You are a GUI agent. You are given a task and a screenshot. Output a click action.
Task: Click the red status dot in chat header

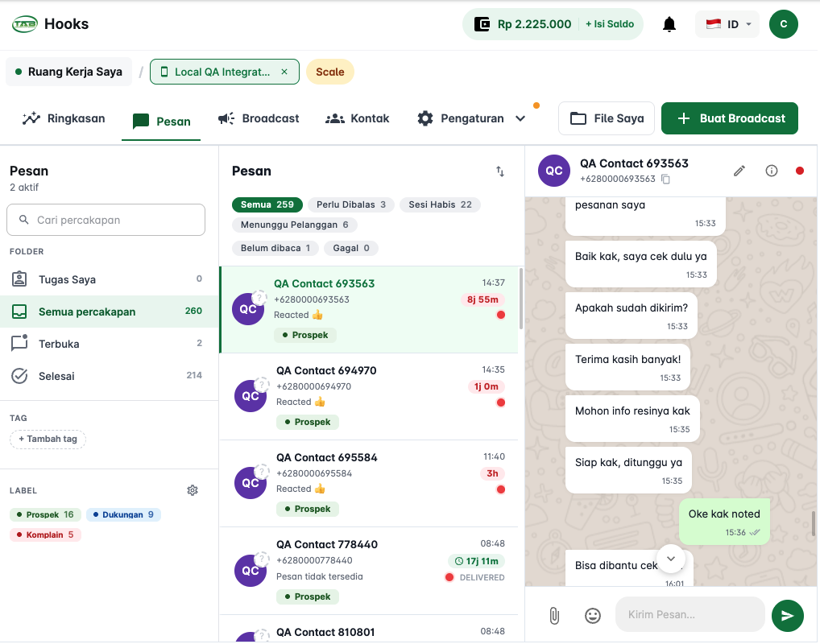point(800,171)
